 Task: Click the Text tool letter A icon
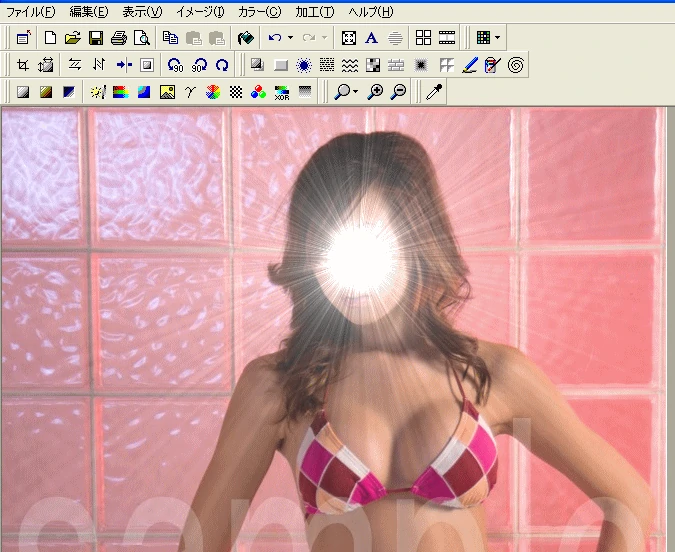coord(371,38)
